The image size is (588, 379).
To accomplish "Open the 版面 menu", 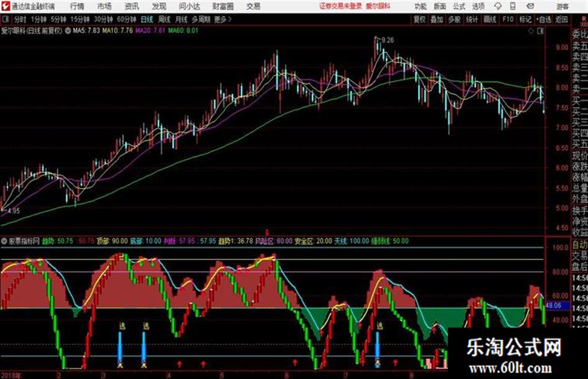I will (x=440, y=6).
